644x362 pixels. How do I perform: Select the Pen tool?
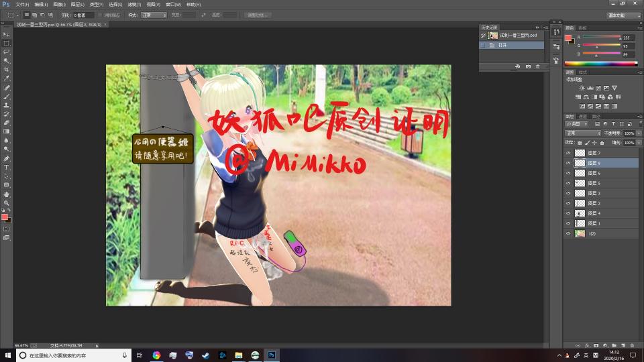(6, 158)
